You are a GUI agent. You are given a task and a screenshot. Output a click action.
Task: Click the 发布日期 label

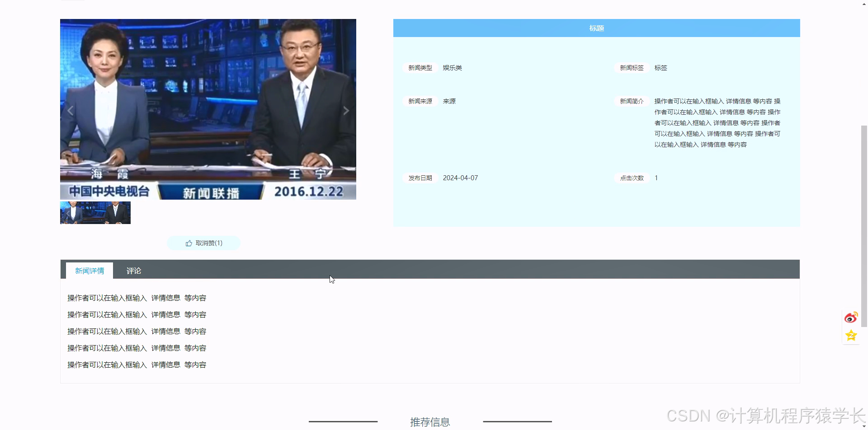(x=420, y=178)
